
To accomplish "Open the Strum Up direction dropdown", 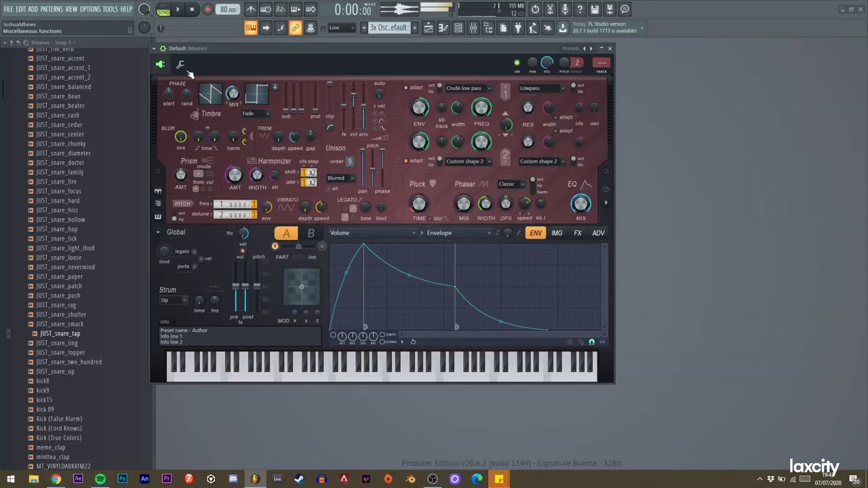I will coord(173,300).
